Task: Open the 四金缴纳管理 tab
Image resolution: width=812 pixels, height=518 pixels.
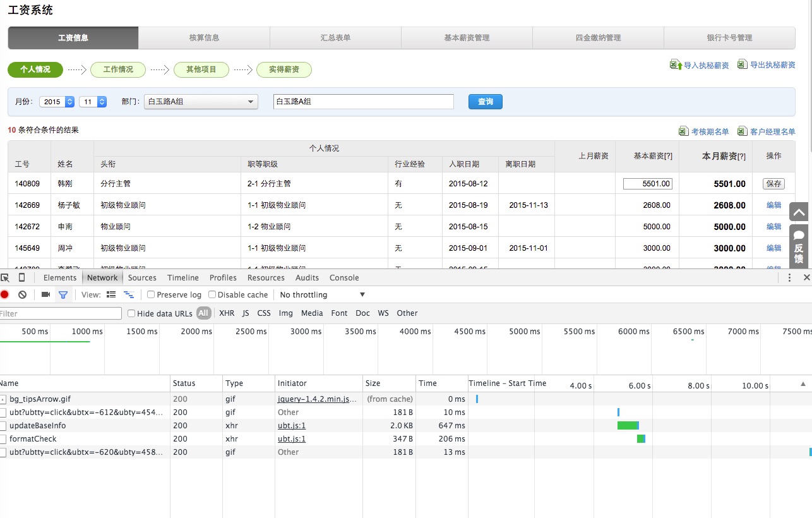Action: pos(598,38)
